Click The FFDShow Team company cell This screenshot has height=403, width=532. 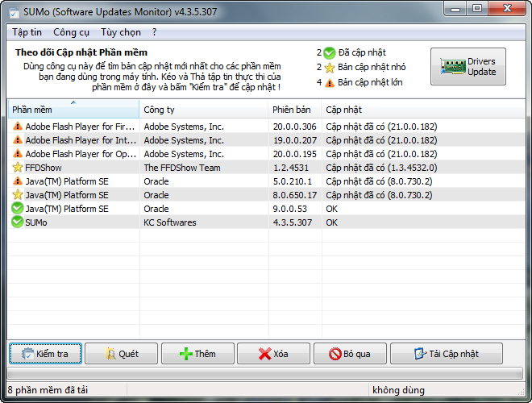point(182,168)
